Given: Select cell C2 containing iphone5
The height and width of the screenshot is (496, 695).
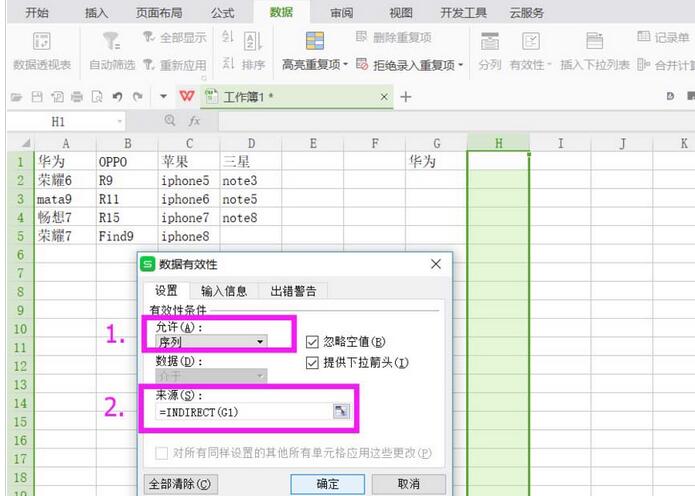Looking at the screenshot, I should (x=189, y=180).
